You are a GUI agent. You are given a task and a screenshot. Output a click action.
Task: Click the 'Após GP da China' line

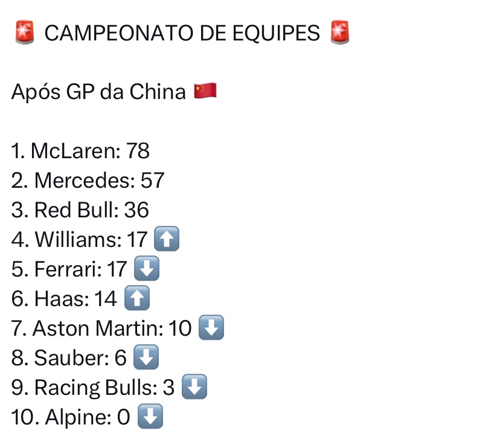(x=98, y=92)
